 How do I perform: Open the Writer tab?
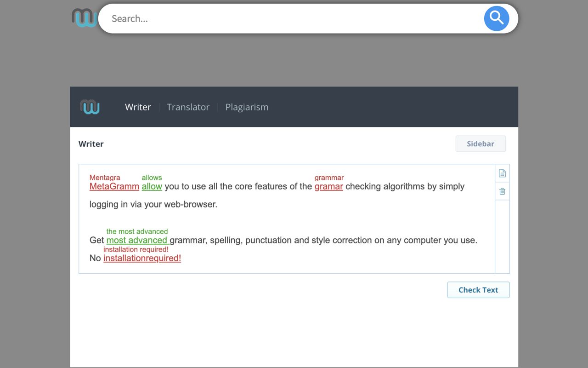[x=138, y=107]
